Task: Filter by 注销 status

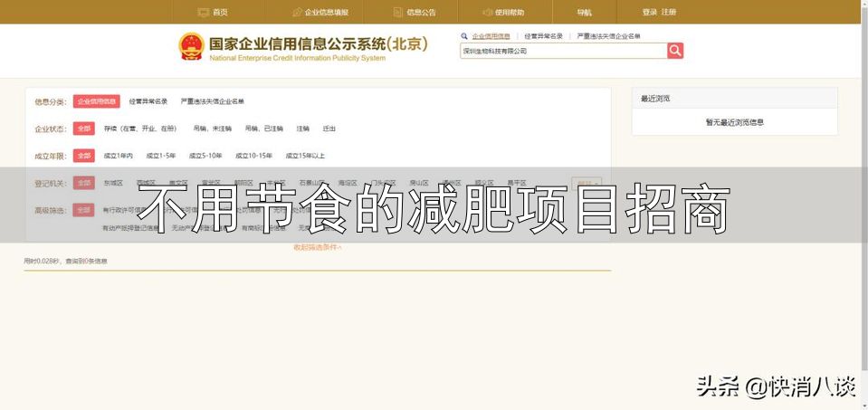Action: click(303, 129)
